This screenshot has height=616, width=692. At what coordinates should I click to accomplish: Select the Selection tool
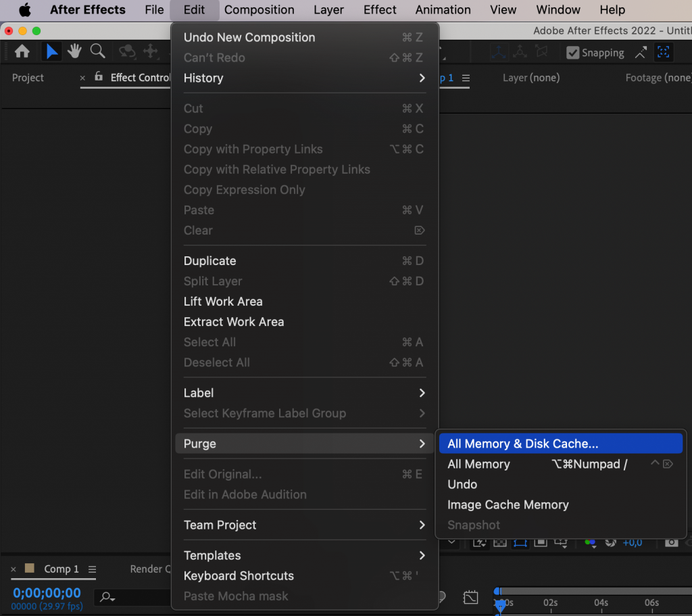click(x=52, y=51)
